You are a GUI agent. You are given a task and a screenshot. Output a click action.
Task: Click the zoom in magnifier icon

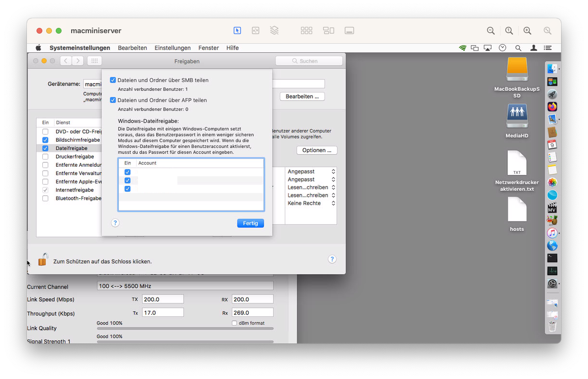[x=527, y=30]
